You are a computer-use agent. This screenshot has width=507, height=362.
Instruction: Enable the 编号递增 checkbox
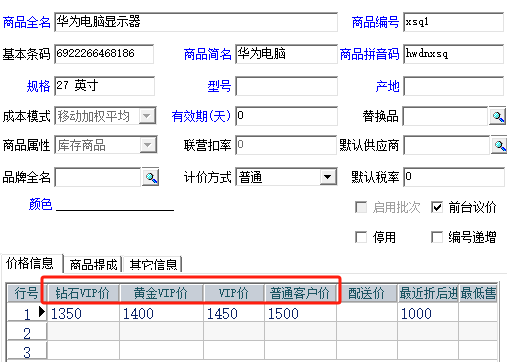437,237
